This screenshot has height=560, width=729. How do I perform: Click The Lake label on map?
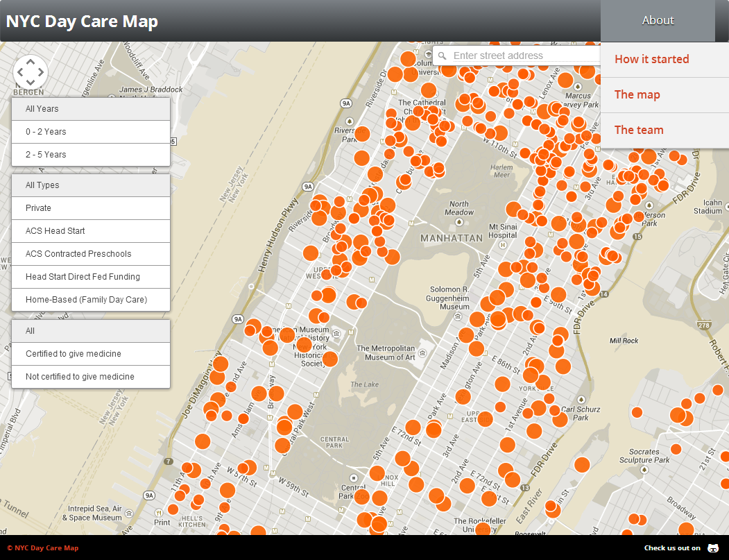coord(365,384)
